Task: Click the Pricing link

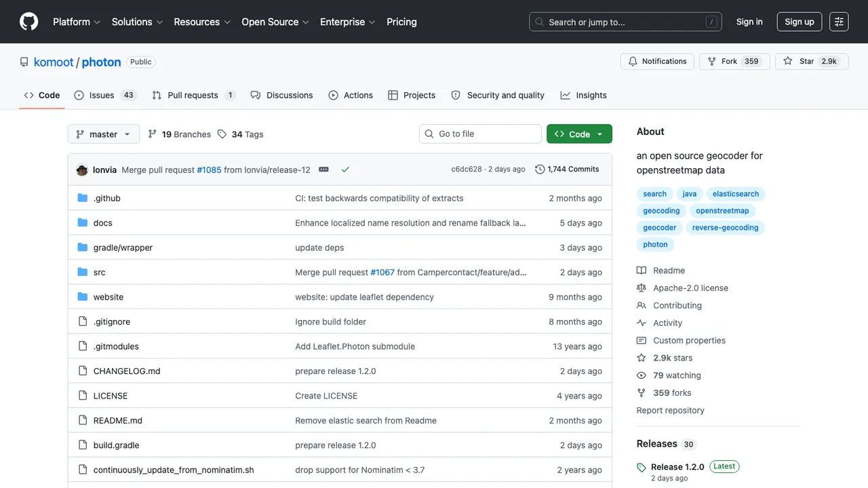Action: pyautogui.click(x=401, y=22)
